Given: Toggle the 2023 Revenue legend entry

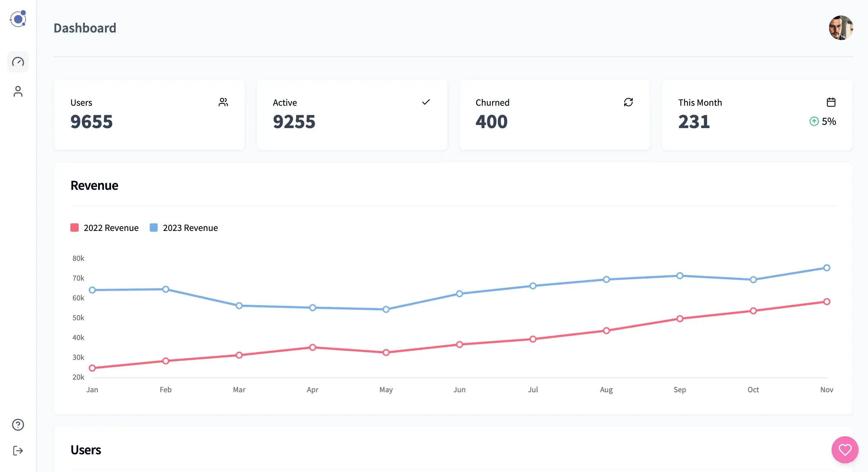Looking at the screenshot, I should pyautogui.click(x=184, y=228).
